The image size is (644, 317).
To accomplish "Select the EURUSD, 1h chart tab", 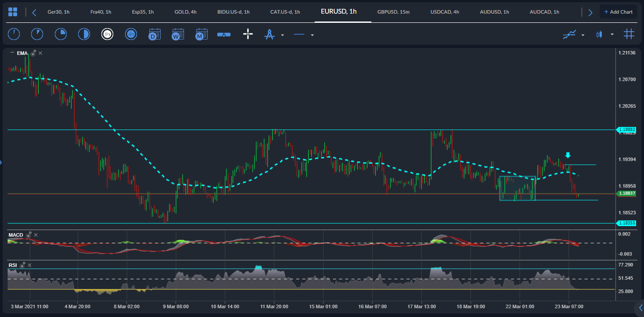I will coord(338,11).
